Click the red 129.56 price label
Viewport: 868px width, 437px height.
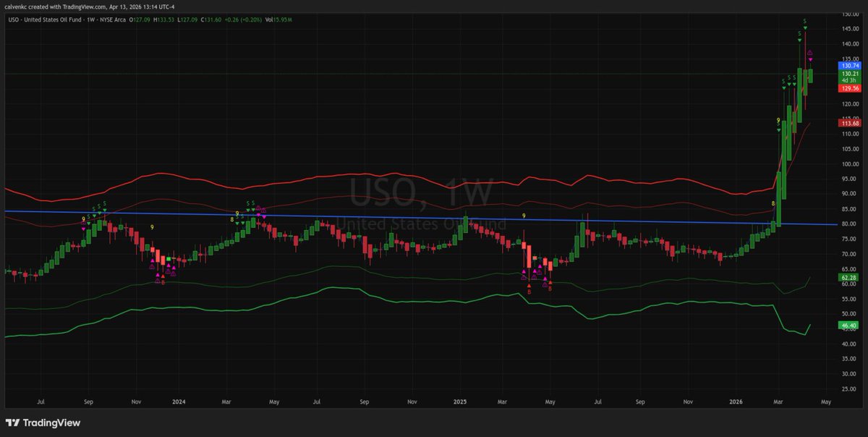coord(849,88)
